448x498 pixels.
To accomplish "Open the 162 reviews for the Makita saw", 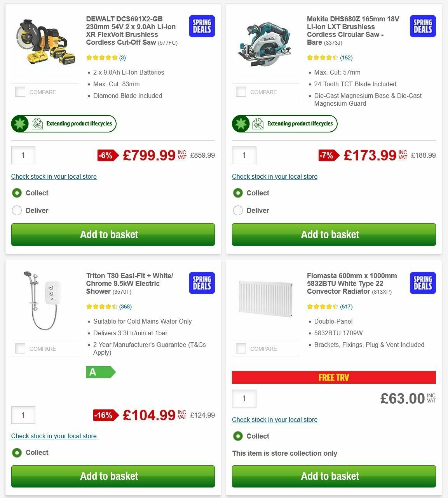I will pyautogui.click(x=347, y=57).
